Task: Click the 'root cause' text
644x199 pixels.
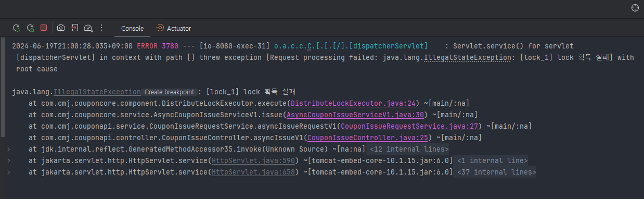Action: 37,69
